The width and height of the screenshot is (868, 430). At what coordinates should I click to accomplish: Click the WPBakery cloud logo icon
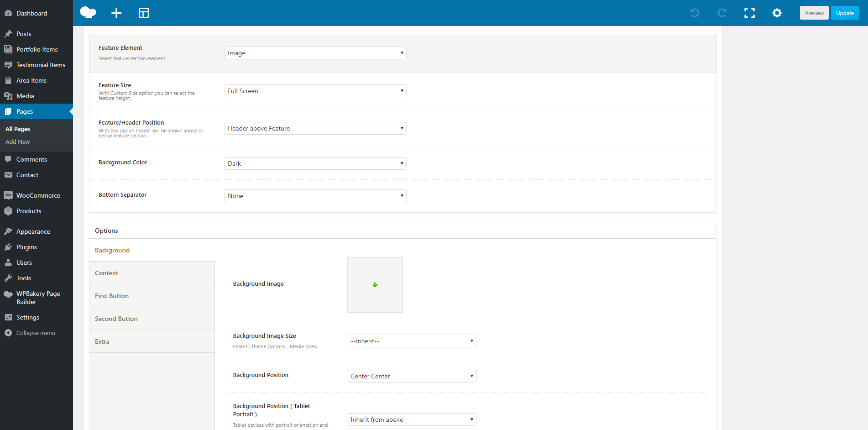(x=88, y=13)
